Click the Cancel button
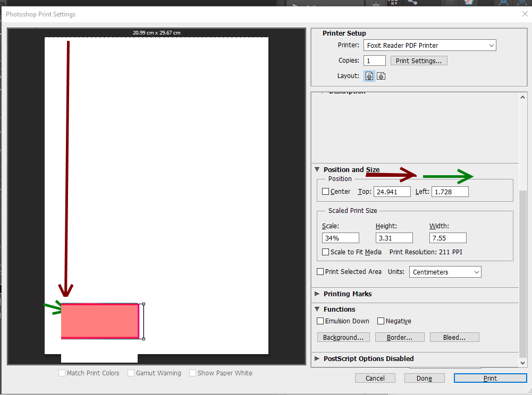 pyautogui.click(x=375, y=378)
